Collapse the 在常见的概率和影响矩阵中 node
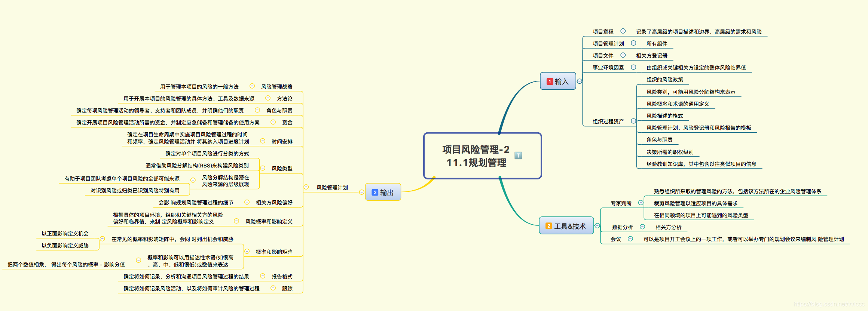 click(102, 238)
